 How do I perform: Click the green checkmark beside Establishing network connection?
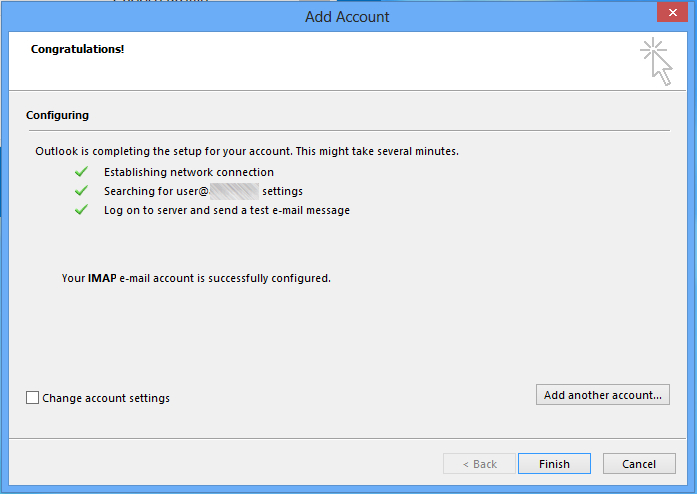coord(81,172)
